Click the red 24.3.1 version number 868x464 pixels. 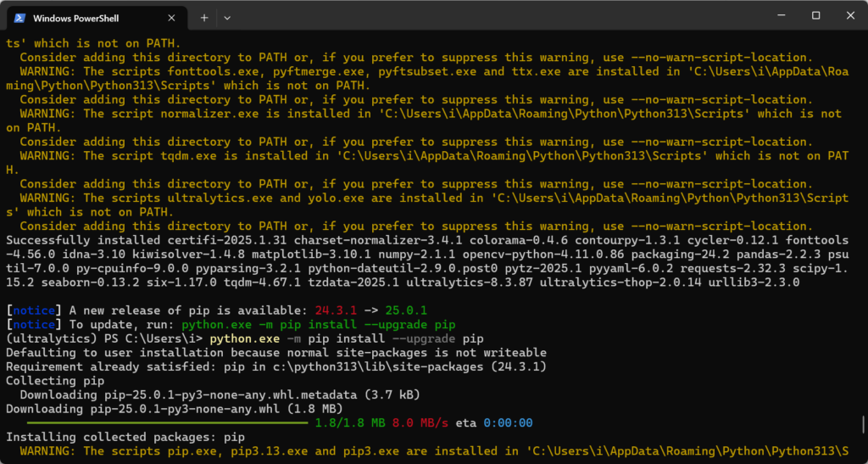[x=335, y=310]
